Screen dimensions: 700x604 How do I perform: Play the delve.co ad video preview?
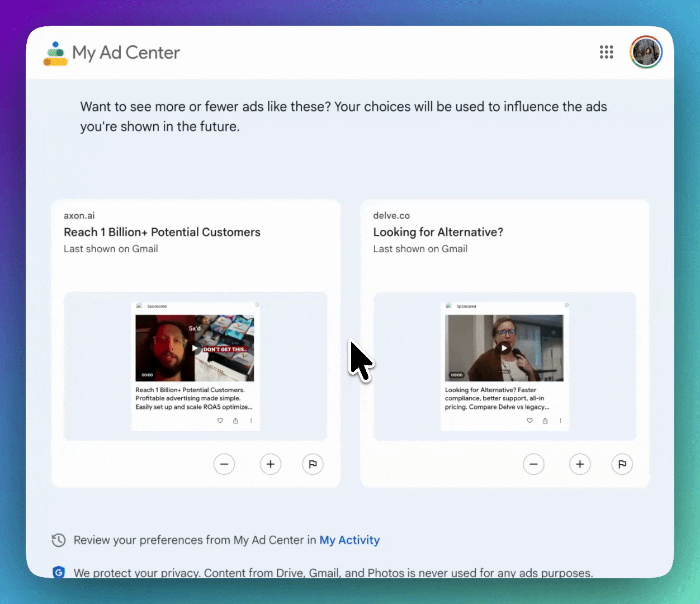[x=504, y=348]
